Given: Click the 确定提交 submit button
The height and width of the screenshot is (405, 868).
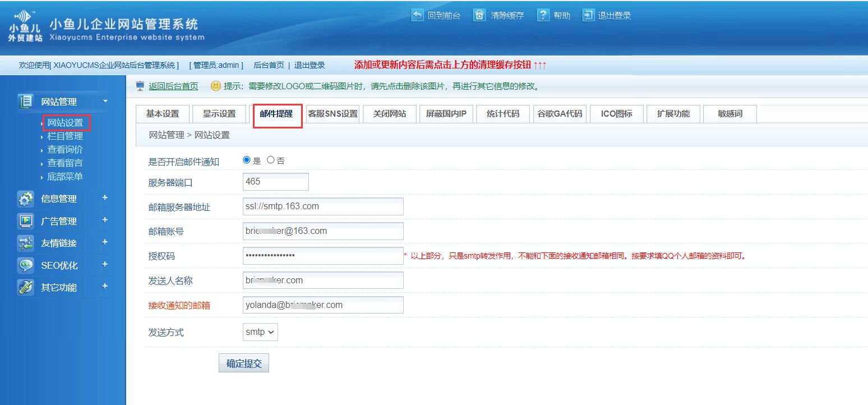Looking at the screenshot, I should pyautogui.click(x=244, y=363).
